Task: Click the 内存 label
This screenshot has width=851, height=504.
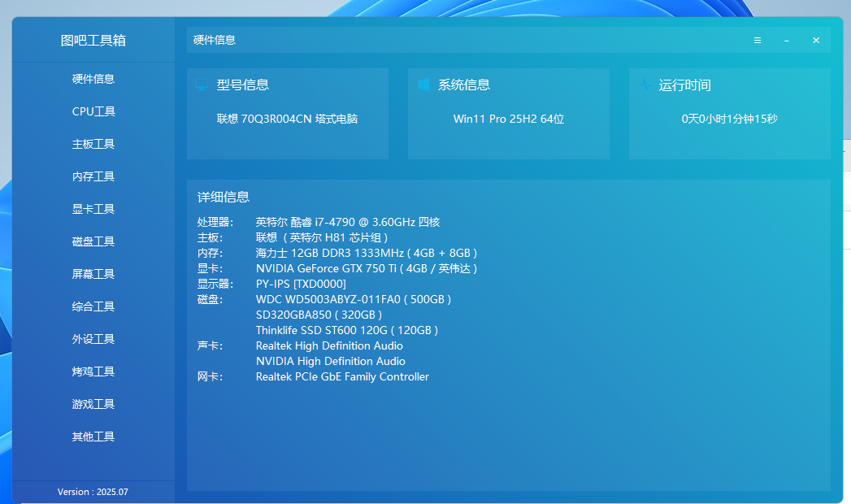Action: pyautogui.click(x=210, y=253)
